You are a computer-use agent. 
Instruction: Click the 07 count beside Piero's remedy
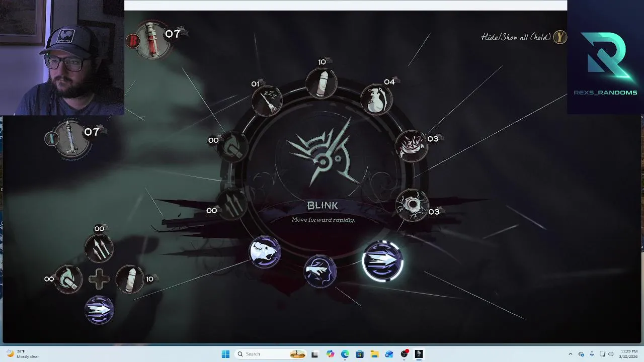pyautogui.click(x=92, y=132)
